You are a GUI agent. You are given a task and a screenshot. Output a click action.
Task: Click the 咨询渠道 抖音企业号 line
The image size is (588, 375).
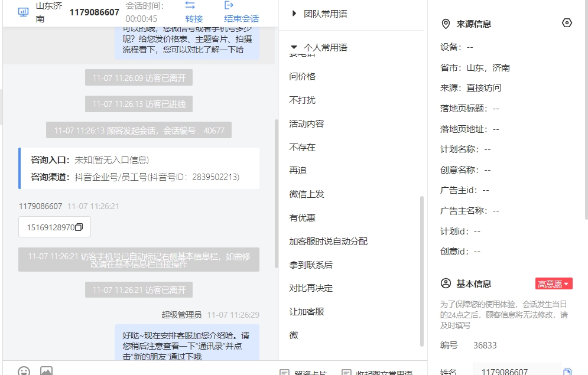(x=135, y=177)
